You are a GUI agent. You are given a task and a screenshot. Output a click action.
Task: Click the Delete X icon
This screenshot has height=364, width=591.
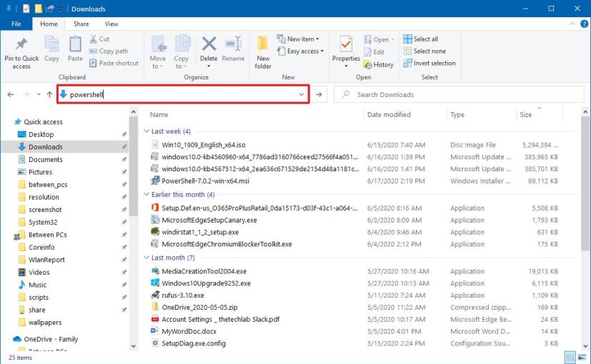209,44
